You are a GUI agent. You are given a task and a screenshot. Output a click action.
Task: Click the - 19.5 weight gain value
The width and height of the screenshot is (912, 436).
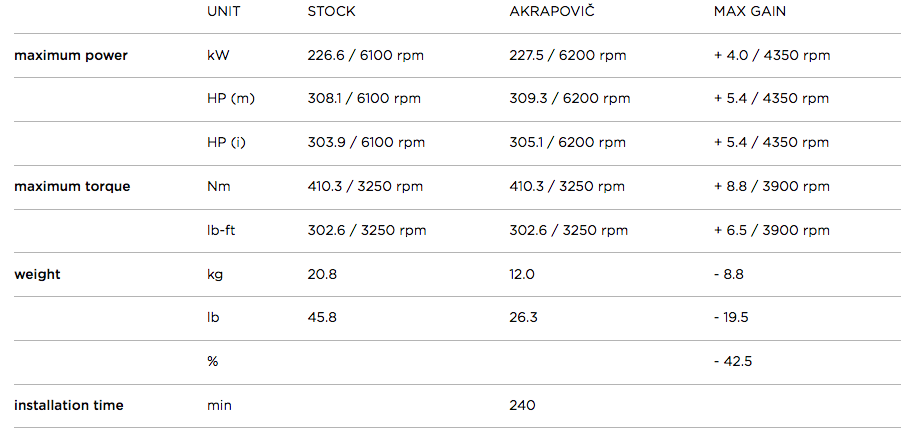(731, 318)
